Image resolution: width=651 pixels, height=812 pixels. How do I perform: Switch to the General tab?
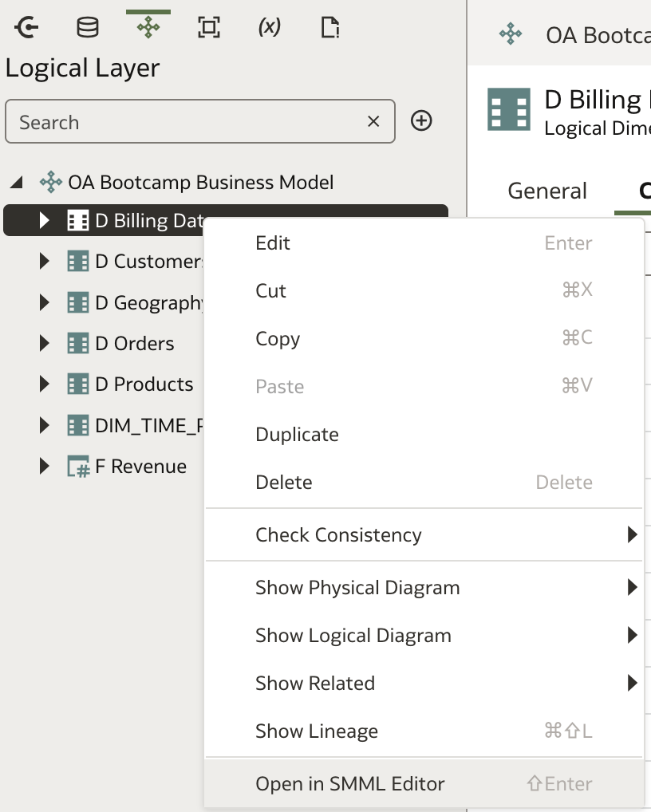pyautogui.click(x=547, y=191)
